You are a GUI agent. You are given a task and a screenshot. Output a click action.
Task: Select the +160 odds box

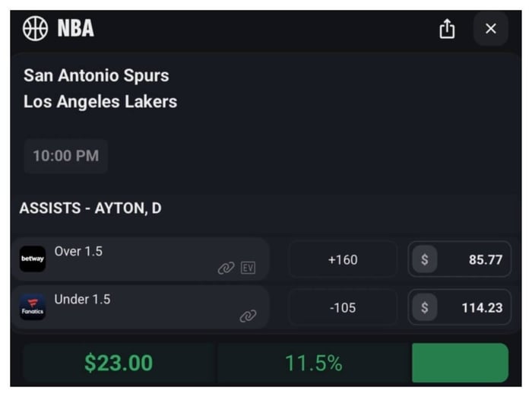tap(343, 259)
